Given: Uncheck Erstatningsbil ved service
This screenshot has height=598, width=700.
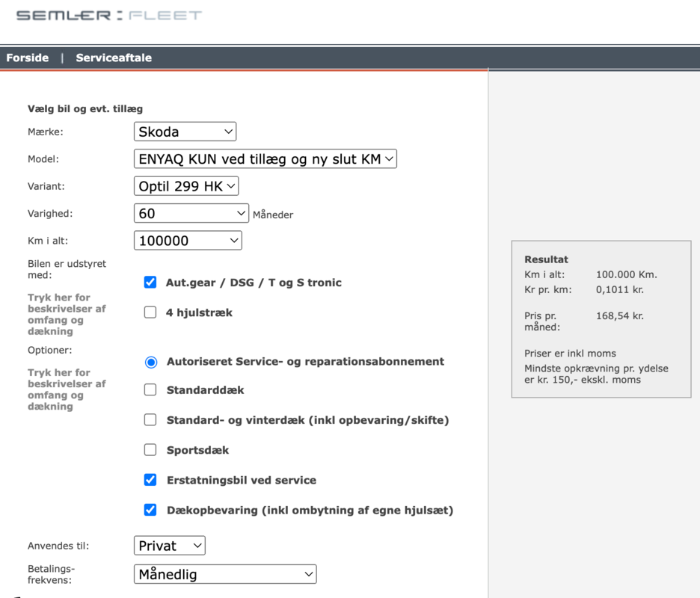Looking at the screenshot, I should (150, 480).
